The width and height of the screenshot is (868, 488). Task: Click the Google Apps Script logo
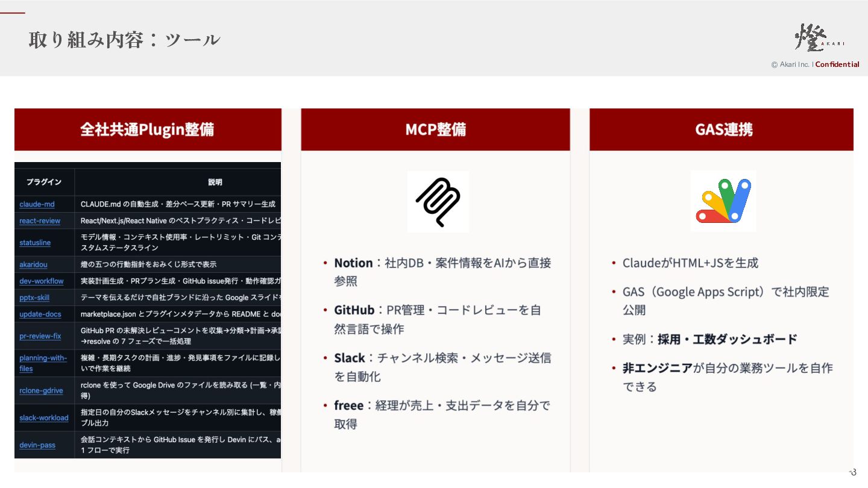point(723,201)
